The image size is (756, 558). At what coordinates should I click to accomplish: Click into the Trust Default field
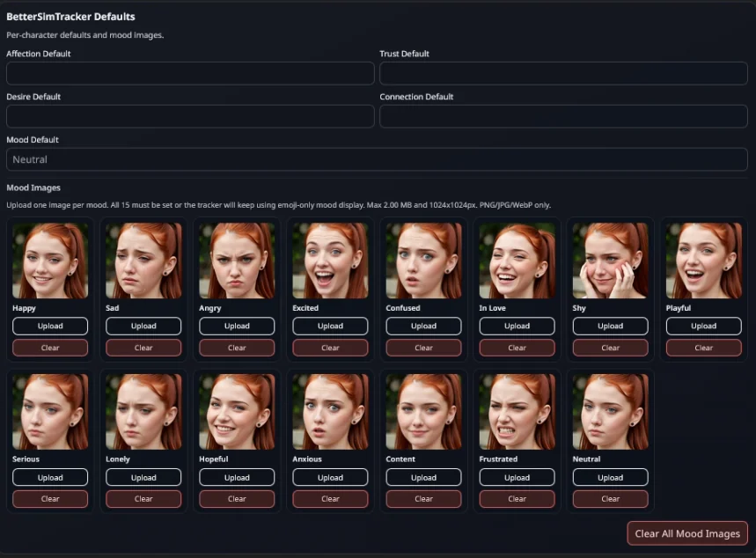(x=563, y=74)
